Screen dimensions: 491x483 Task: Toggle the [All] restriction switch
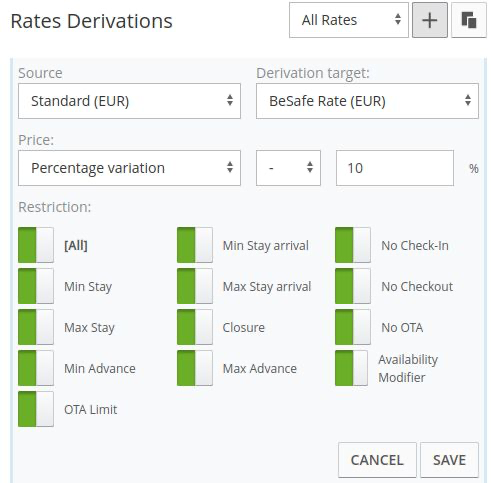tap(36, 245)
